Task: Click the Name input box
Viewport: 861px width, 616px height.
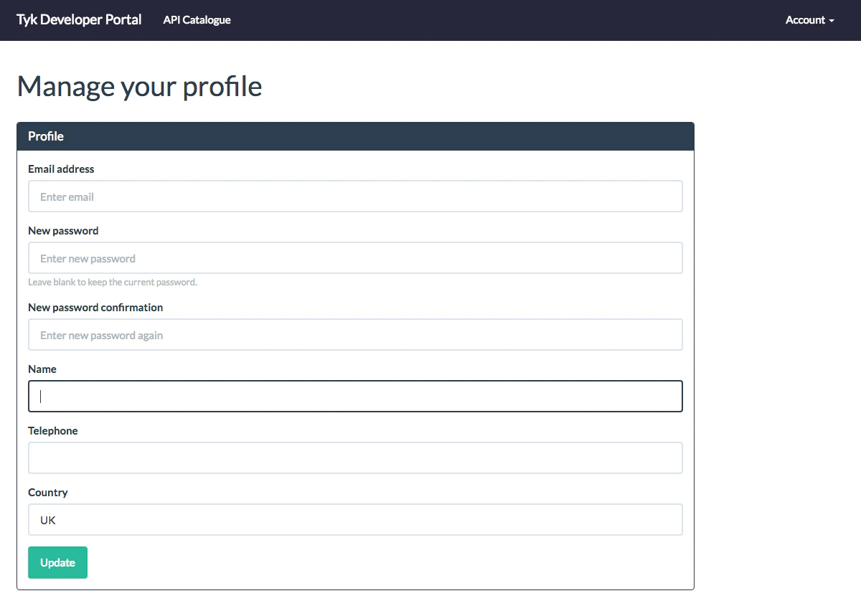Action: point(355,396)
